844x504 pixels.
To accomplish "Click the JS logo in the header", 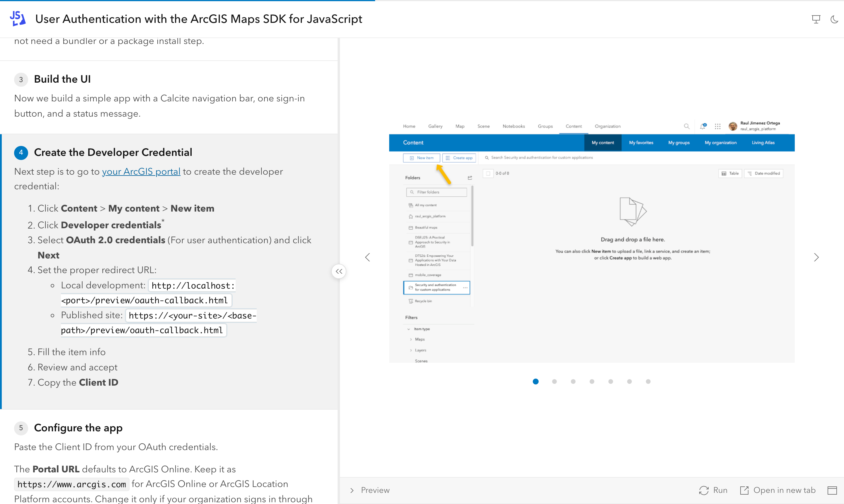I will coord(18,19).
